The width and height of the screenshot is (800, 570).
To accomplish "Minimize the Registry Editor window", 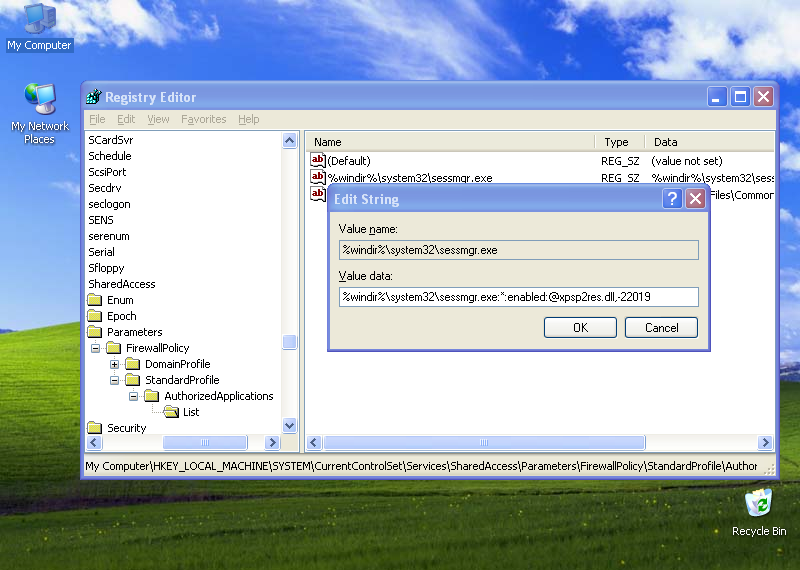I will click(x=716, y=96).
